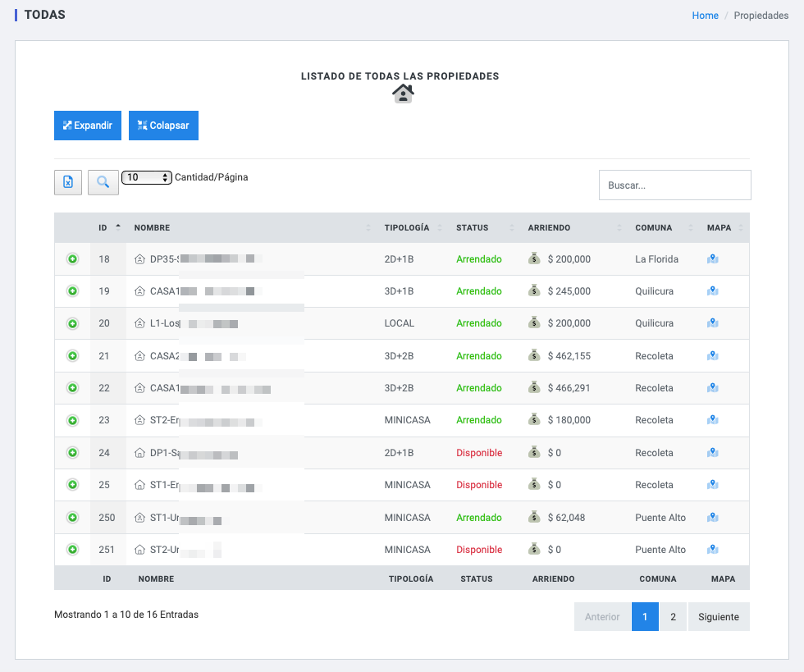Image resolution: width=804 pixels, height=672 pixels.
Task: Open map icon for property ID 25
Action: (x=713, y=484)
